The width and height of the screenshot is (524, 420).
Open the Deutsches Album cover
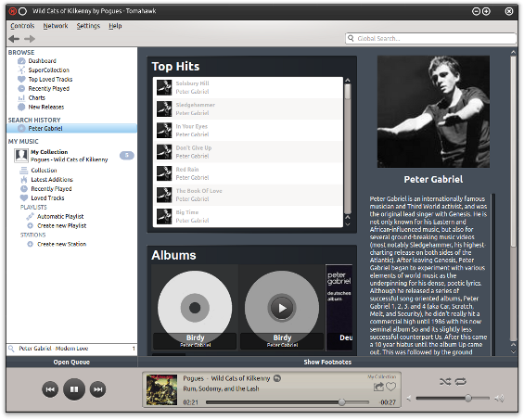tap(339, 308)
